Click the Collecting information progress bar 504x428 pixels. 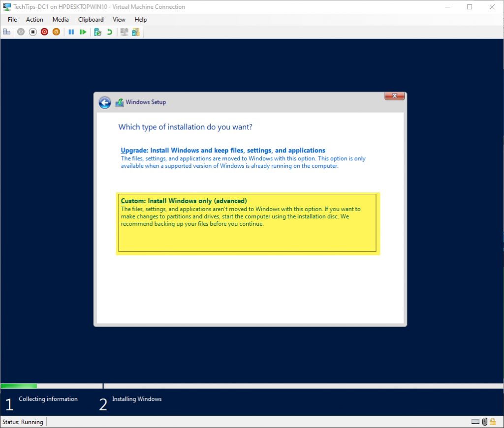51,386
